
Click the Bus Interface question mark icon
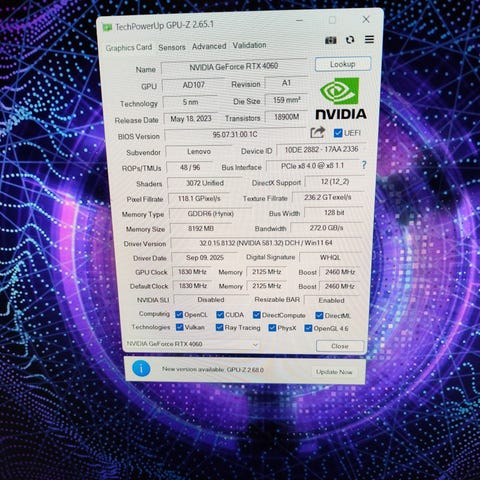(x=364, y=165)
